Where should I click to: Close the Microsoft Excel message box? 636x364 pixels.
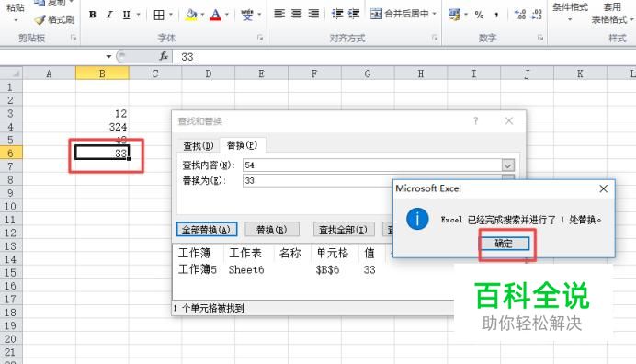pyautogui.click(x=603, y=188)
